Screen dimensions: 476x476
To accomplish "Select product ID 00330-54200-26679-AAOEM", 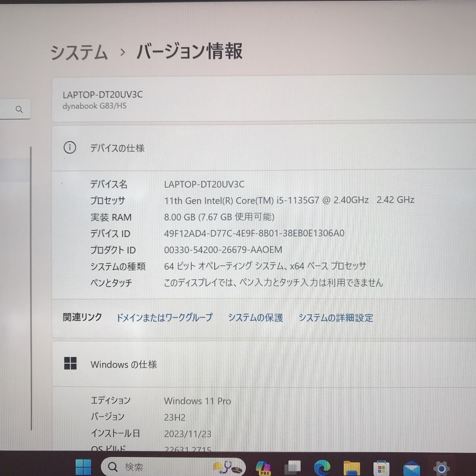I will click(x=223, y=250).
